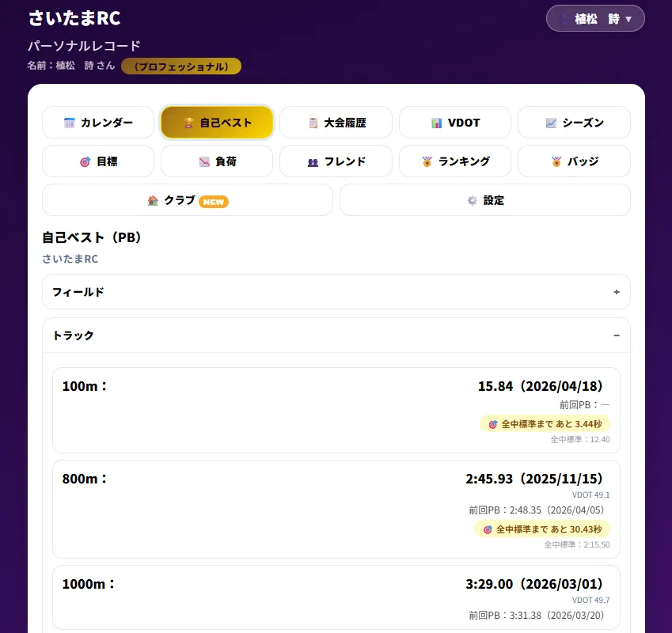Viewport: 672px width, 633px height.
Task: Click the 全中標準:12.40 text
Action: 580,439
